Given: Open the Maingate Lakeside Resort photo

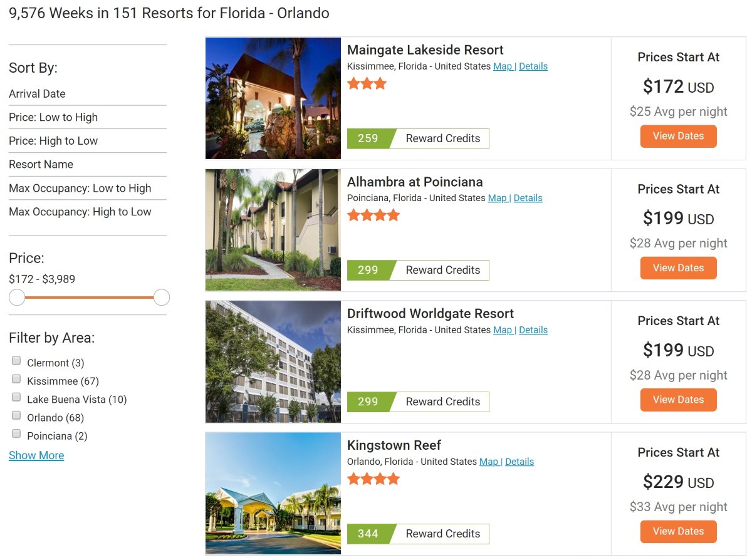Looking at the screenshot, I should coord(273,98).
